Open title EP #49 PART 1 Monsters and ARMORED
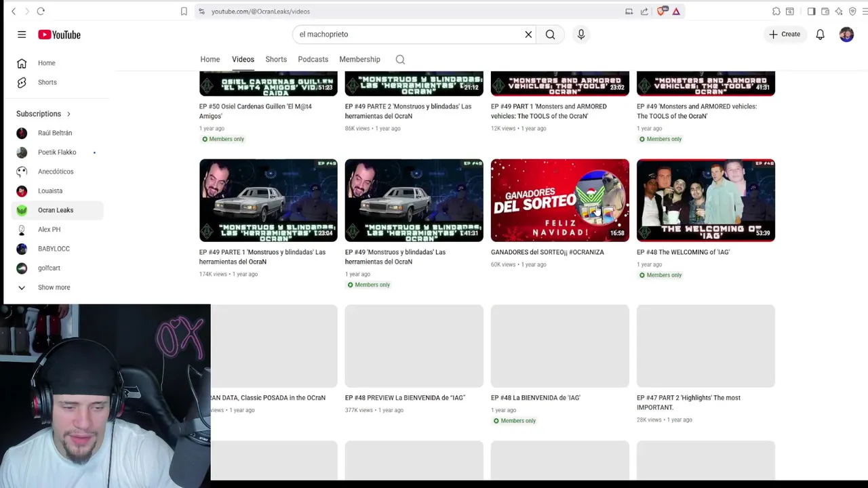This screenshot has width=868, height=488. point(549,111)
